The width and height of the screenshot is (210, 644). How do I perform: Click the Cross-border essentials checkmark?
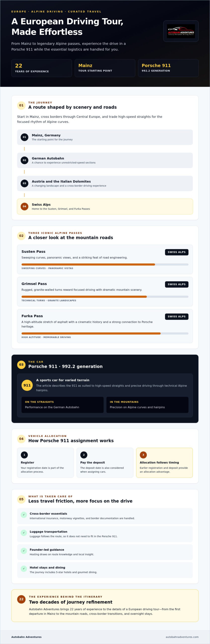pyautogui.click(x=24, y=514)
